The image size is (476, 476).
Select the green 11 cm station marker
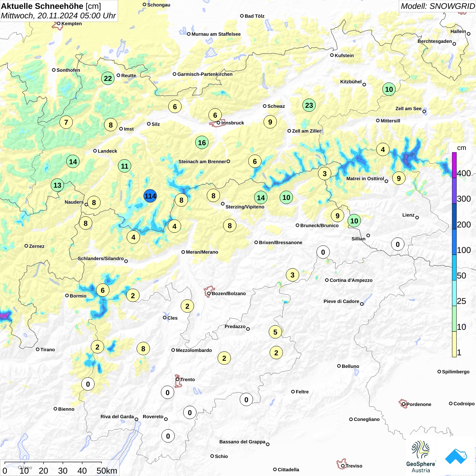tap(125, 166)
